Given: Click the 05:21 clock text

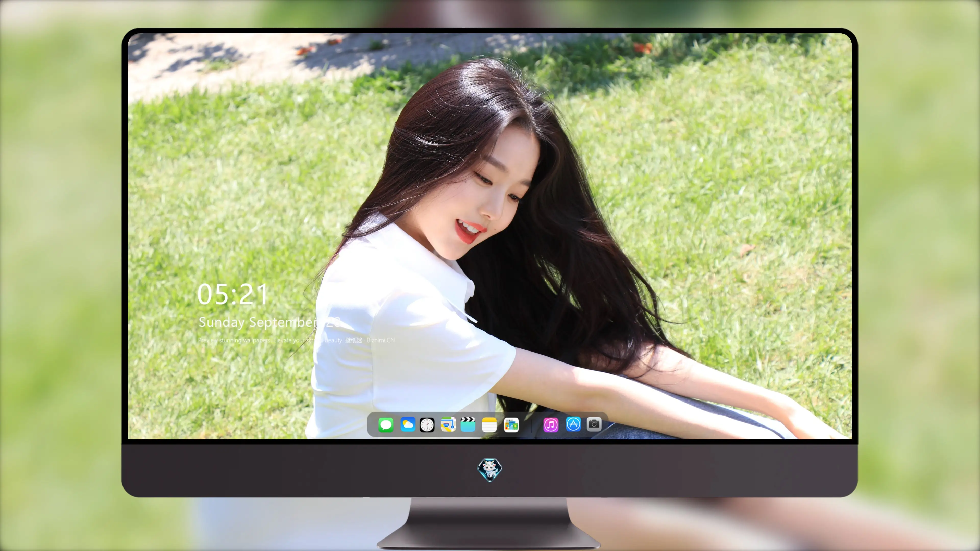Looking at the screenshot, I should point(232,294).
